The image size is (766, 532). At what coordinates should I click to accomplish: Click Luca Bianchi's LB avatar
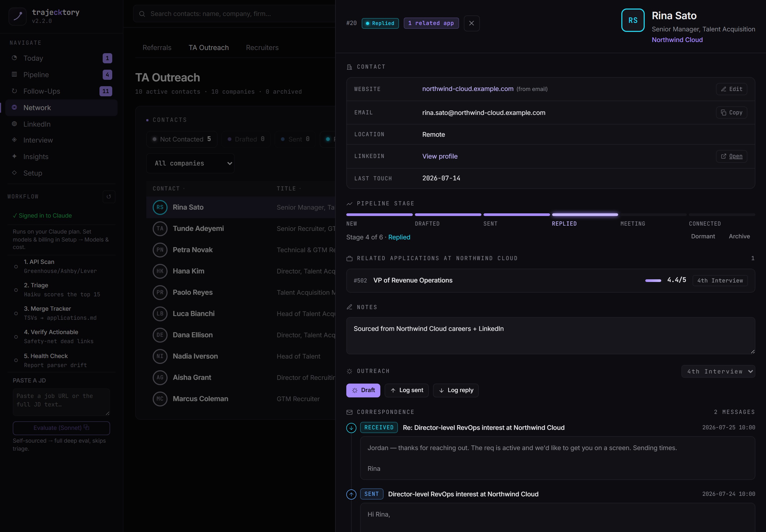point(160,314)
